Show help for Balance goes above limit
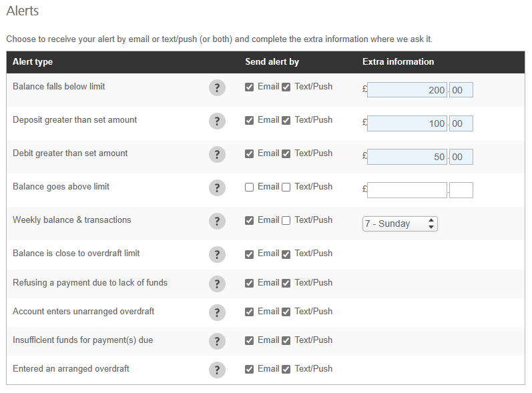This screenshot has width=532, height=393. [217, 187]
